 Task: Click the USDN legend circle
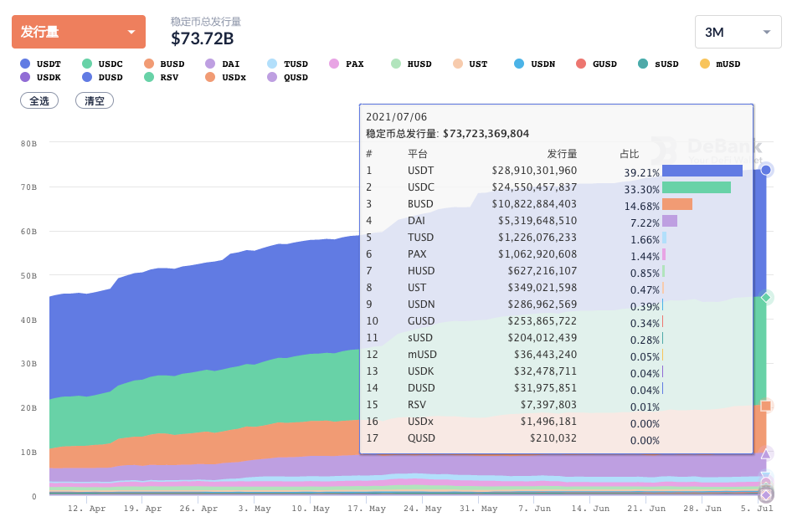click(x=519, y=64)
